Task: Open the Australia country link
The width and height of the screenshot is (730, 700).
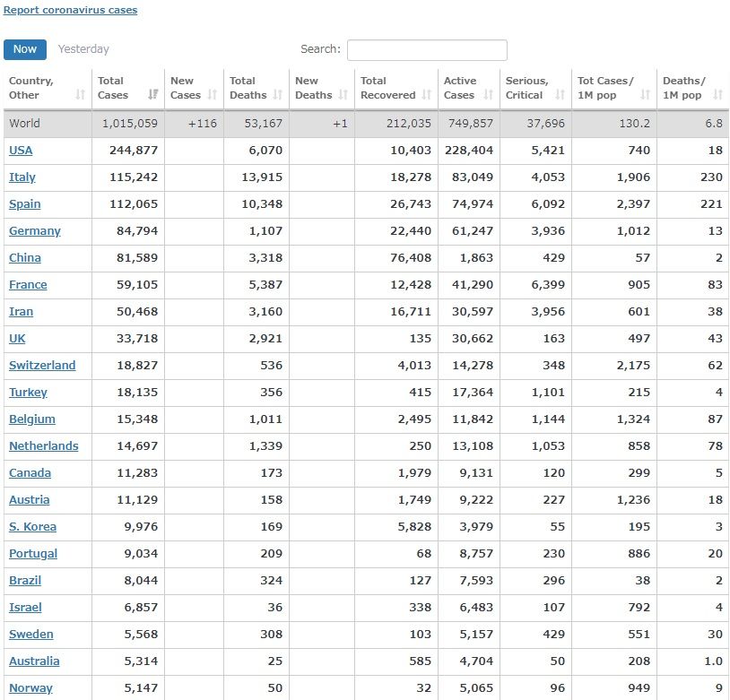Action: [x=34, y=661]
